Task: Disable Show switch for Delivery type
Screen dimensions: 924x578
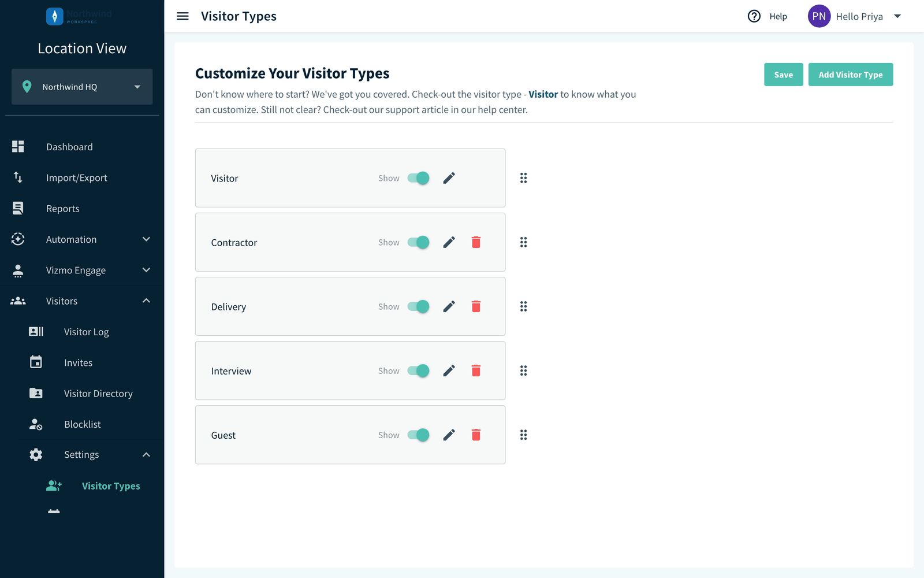Action: coord(418,306)
